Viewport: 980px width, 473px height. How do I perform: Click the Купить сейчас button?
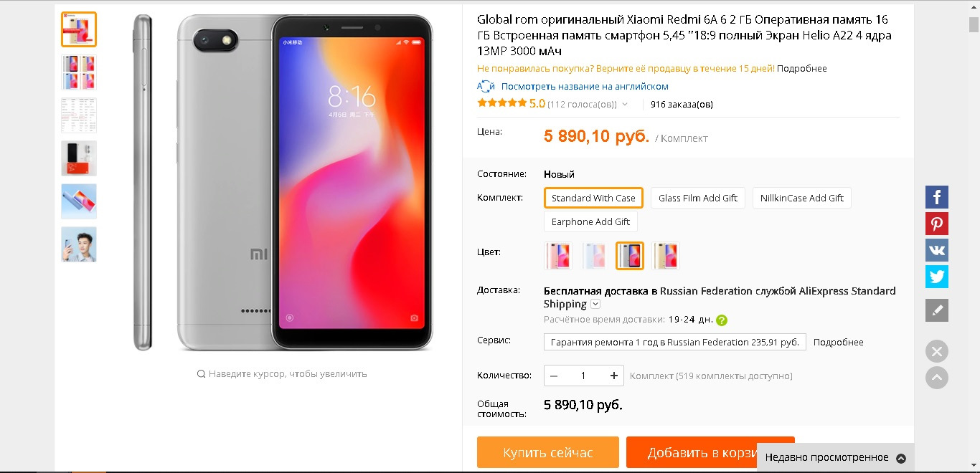coord(548,452)
